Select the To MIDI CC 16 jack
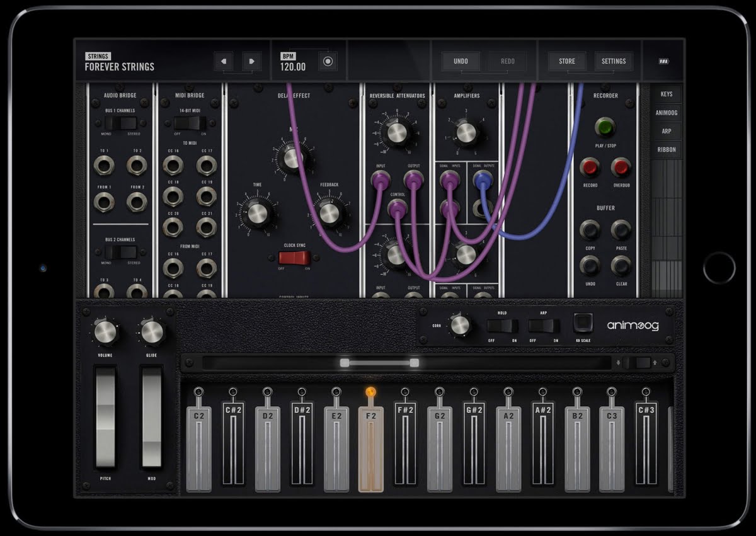This screenshot has height=536, width=756. (173, 166)
